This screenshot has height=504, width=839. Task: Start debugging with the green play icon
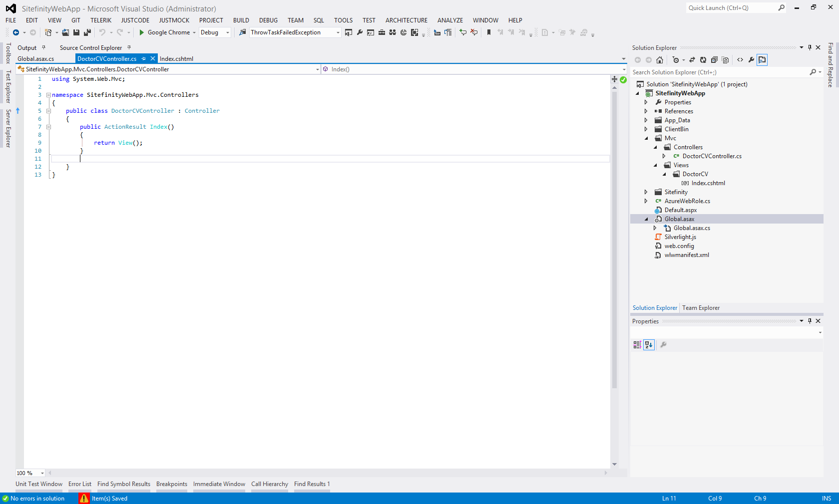[142, 32]
